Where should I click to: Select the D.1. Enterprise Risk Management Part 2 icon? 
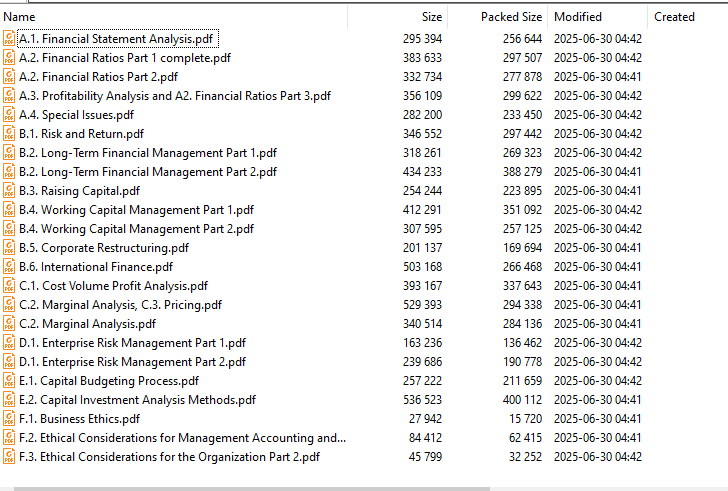coord(9,362)
